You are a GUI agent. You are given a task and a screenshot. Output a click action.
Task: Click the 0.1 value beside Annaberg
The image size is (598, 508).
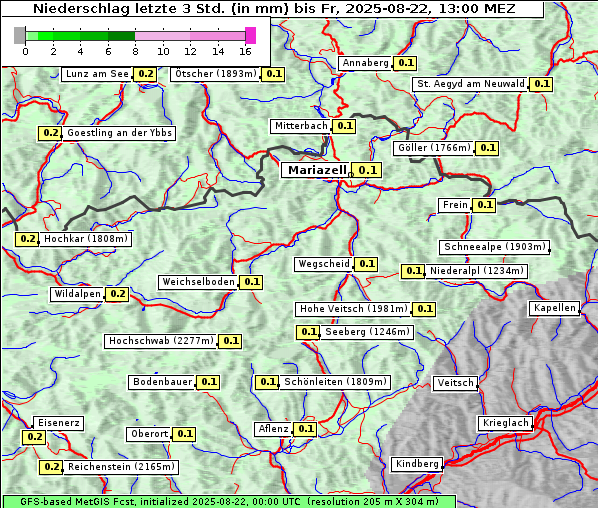point(405,63)
